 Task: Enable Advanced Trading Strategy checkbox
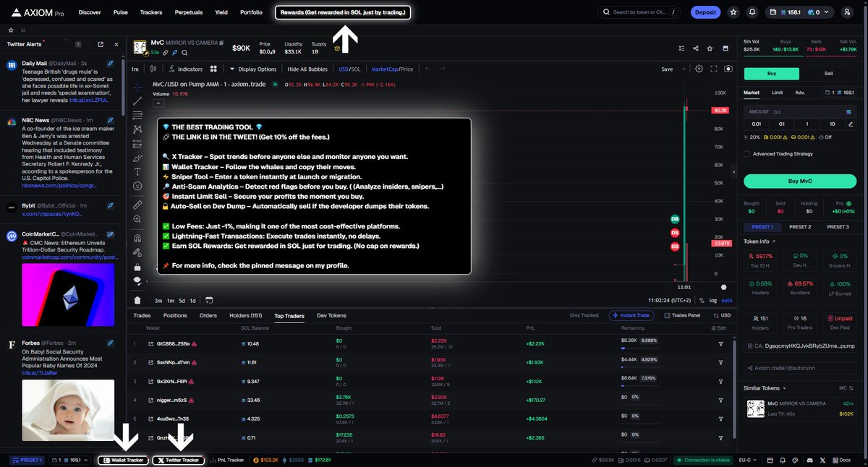click(x=746, y=153)
